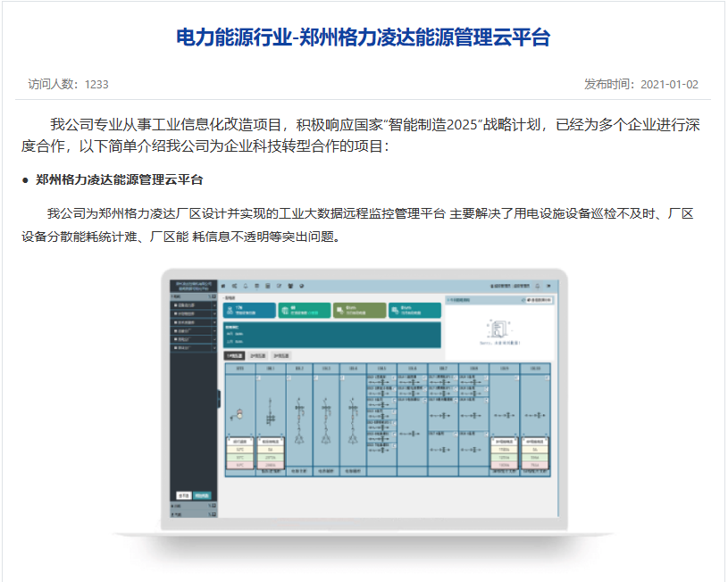The width and height of the screenshot is (728, 582).
Task: Click the edit pencil icon in the top toolbar
Action: coord(279,286)
